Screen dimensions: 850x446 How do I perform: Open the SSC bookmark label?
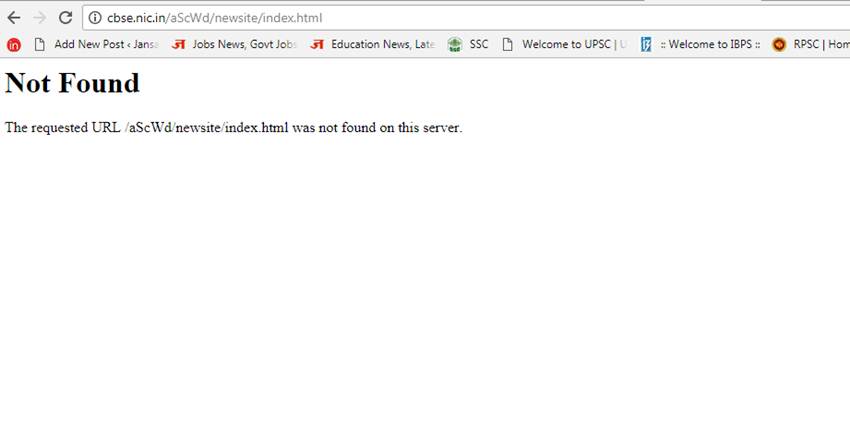click(479, 44)
